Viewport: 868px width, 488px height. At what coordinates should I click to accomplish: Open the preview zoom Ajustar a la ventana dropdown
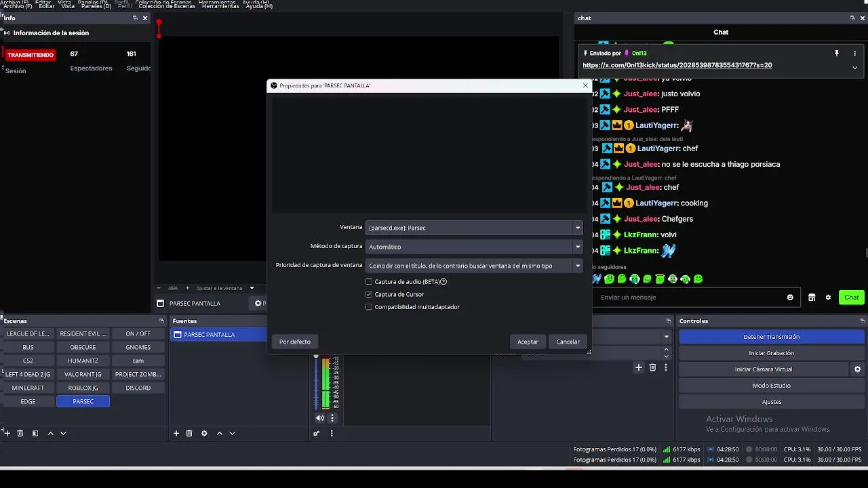point(225,288)
